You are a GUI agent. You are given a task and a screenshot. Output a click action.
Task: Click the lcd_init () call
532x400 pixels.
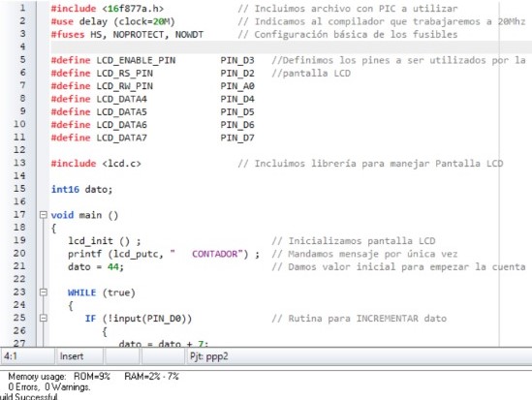[104, 241]
